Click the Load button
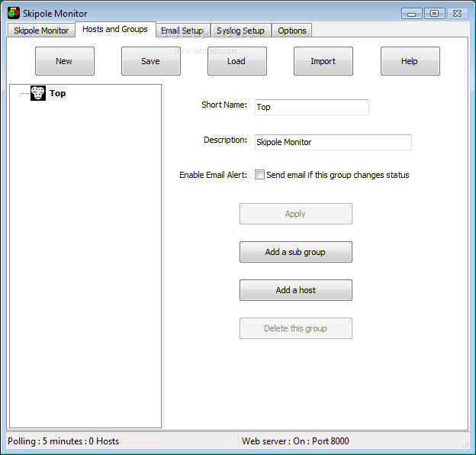This screenshot has width=476, height=455. click(237, 61)
